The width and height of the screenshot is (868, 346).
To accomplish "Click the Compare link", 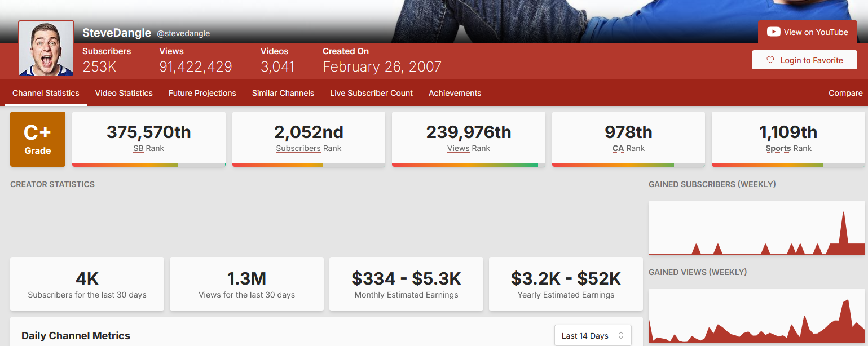I will point(845,93).
